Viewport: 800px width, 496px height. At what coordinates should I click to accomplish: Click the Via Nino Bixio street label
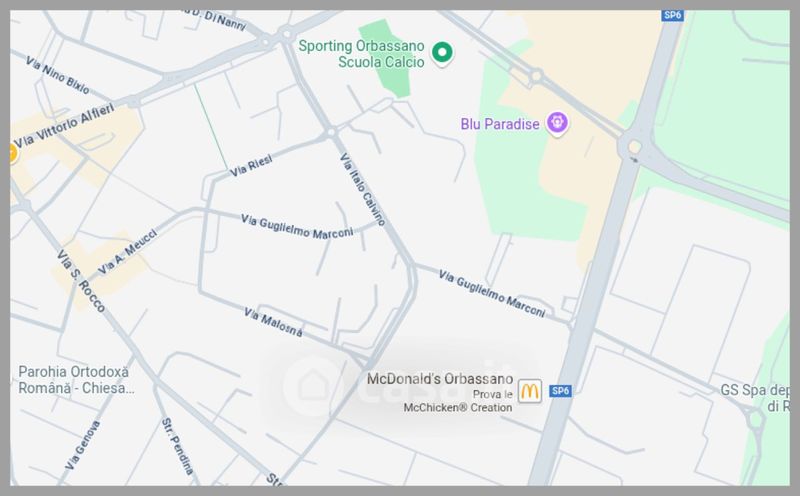click(58, 76)
